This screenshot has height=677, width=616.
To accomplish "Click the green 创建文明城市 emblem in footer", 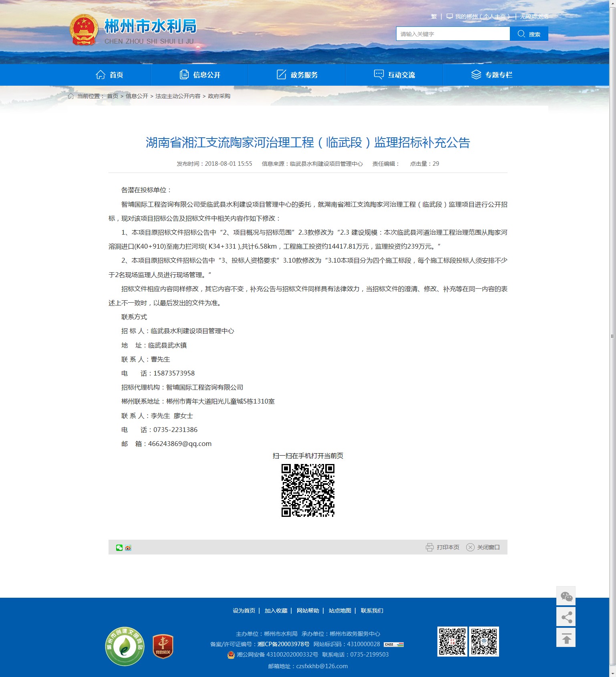I will pos(125,646).
